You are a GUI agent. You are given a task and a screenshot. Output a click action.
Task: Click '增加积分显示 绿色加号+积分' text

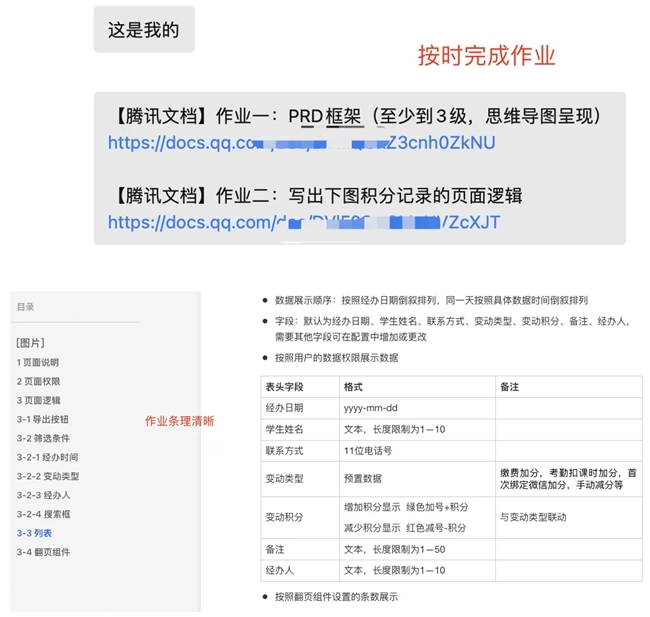coord(406,507)
